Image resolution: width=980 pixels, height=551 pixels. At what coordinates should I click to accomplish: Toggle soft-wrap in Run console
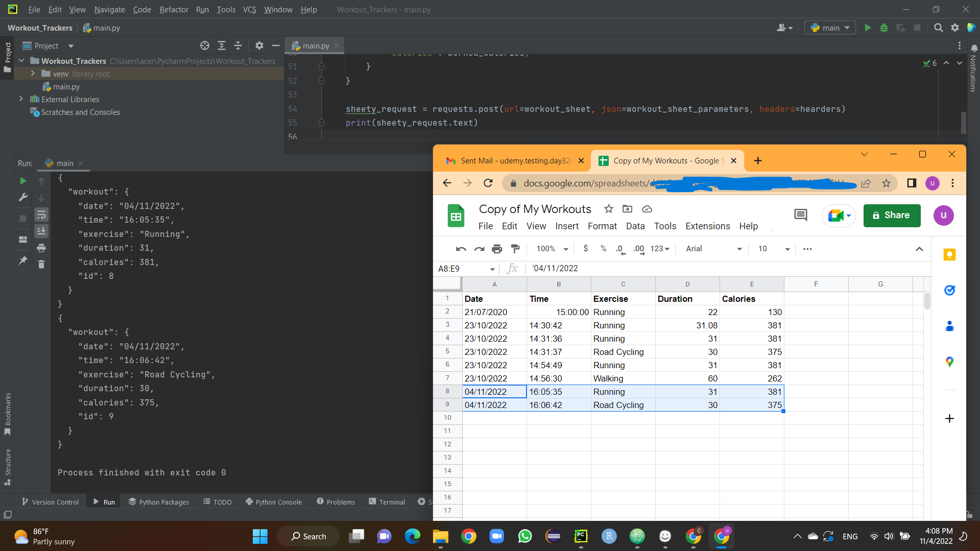coord(41,214)
